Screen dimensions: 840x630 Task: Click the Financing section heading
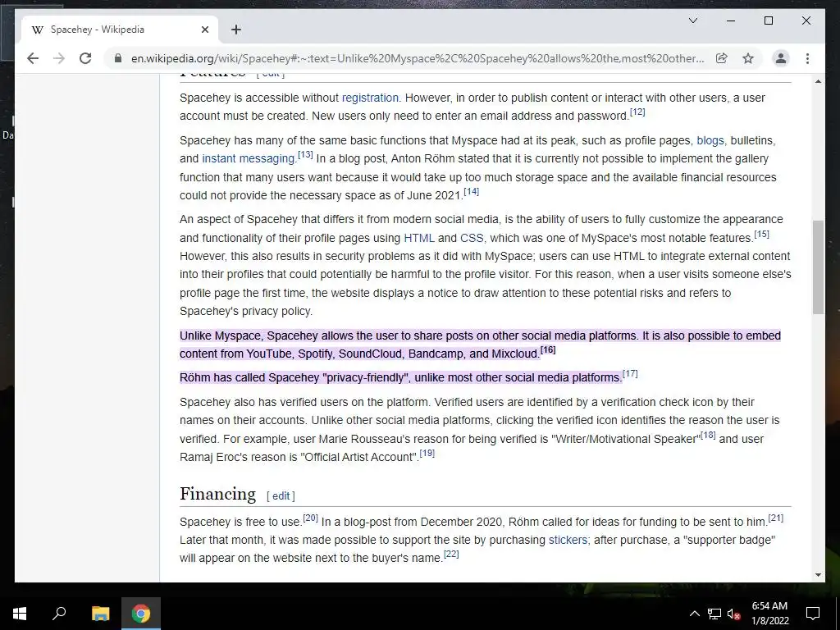(x=217, y=493)
